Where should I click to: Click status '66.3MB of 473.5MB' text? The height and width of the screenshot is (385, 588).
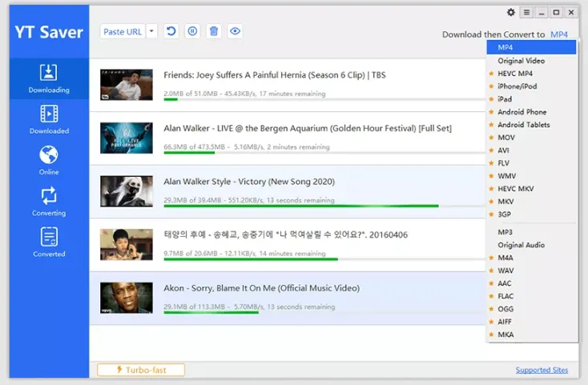coord(194,146)
